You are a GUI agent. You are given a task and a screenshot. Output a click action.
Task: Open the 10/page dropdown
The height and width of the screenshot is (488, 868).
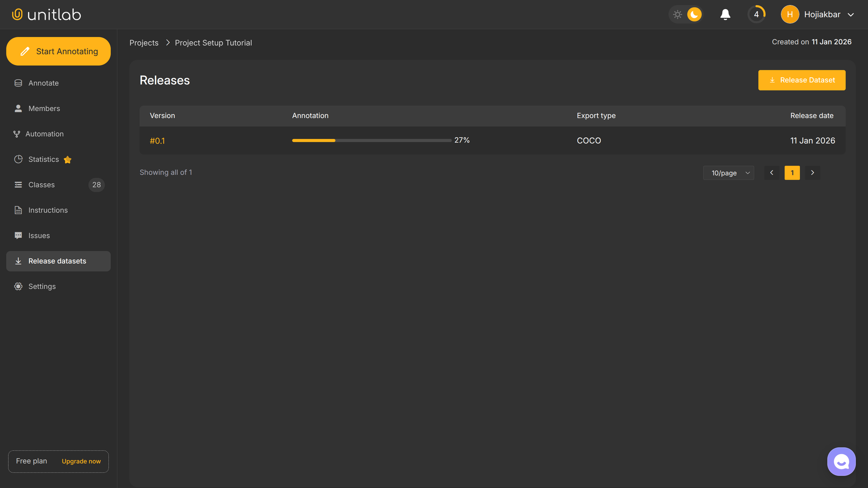tap(728, 173)
